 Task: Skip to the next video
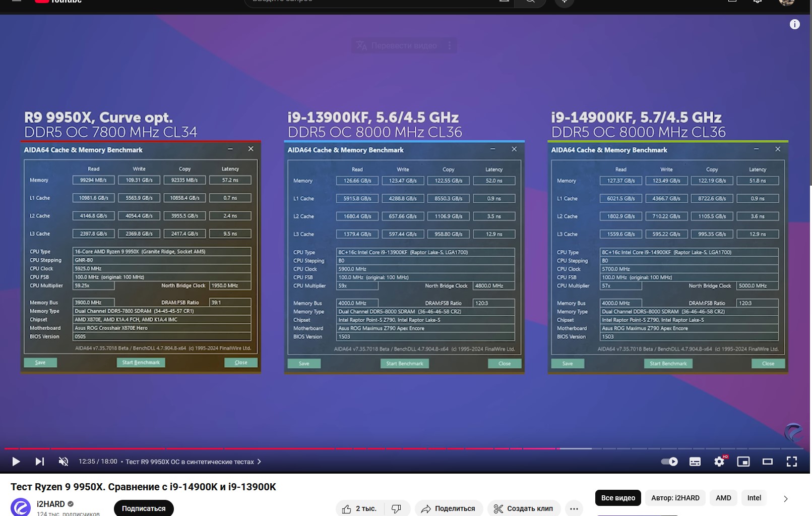point(40,462)
